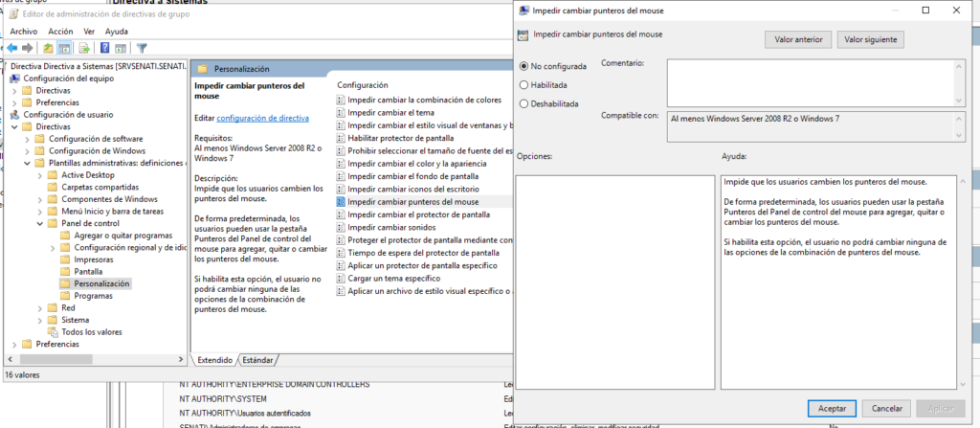Click the Valor siguiente button
The height and width of the screenshot is (428, 980).
(x=871, y=39)
